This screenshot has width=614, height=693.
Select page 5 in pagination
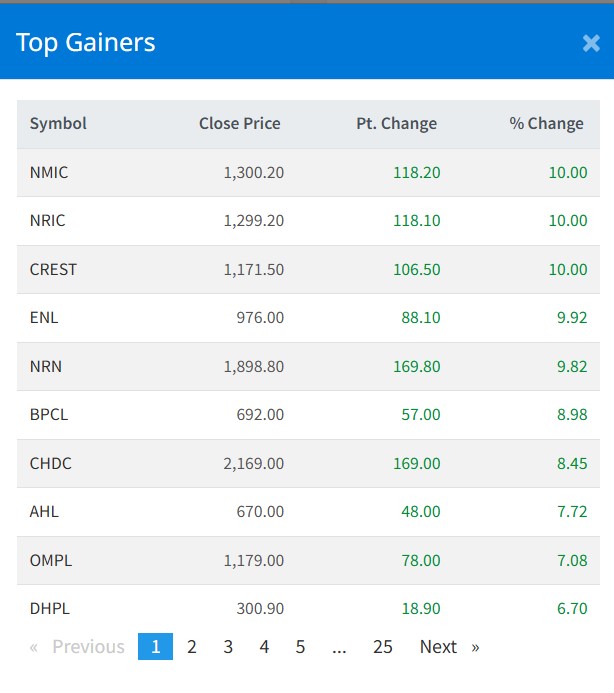pos(300,647)
